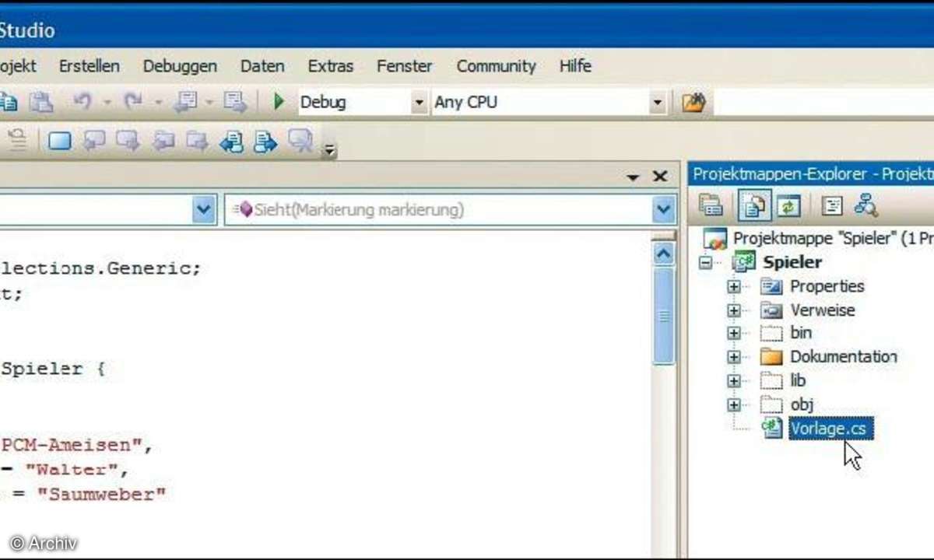This screenshot has width=934, height=560.
Task: Click the editor scrollbar up arrow
Action: pyautogui.click(x=664, y=253)
